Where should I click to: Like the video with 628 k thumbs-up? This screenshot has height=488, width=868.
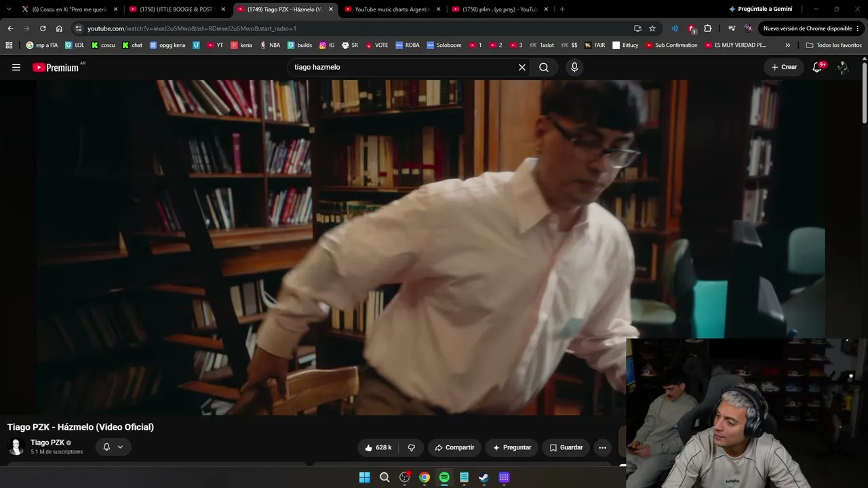click(x=378, y=447)
